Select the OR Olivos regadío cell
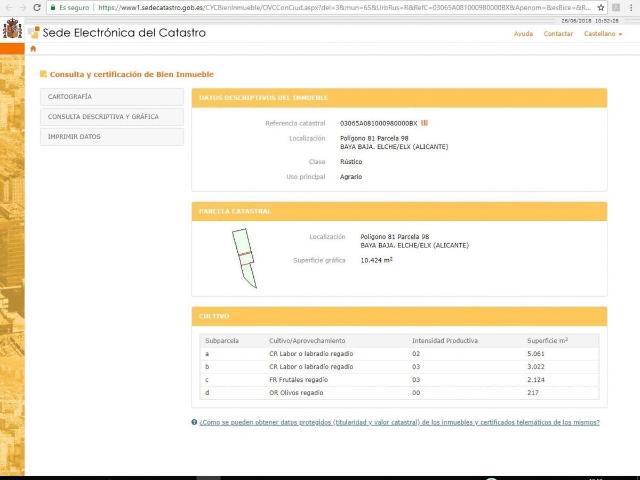This screenshot has height=480, width=640. 296,393
